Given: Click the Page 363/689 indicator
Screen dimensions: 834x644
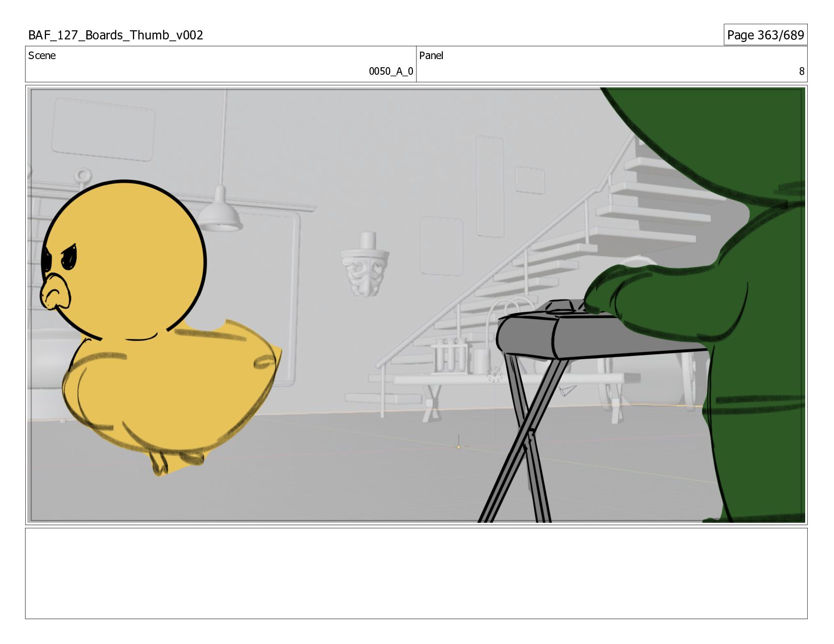Looking at the screenshot, I should click(x=765, y=35).
